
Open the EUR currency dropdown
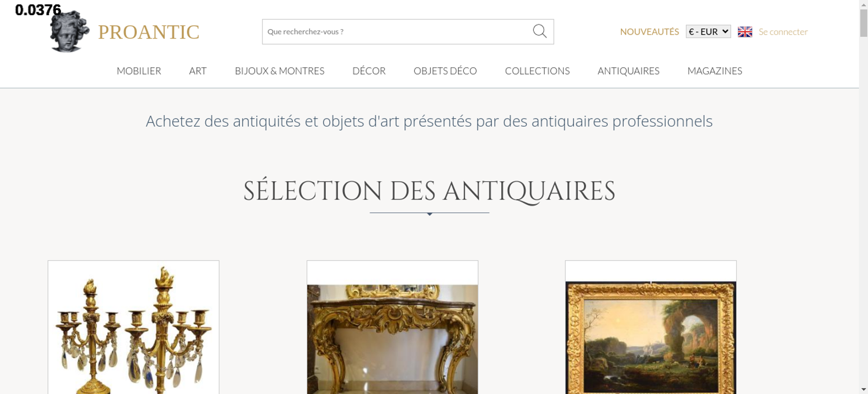pos(708,32)
